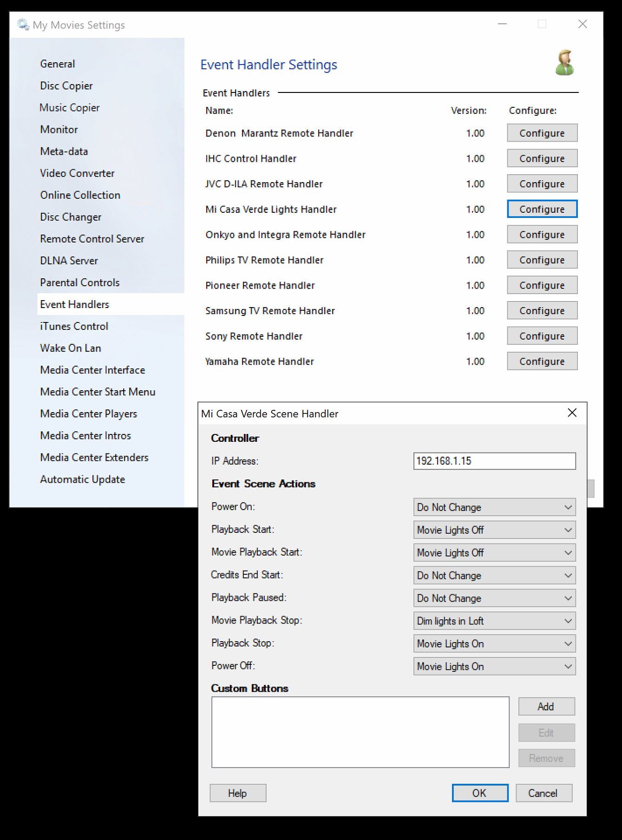The image size is (622, 840).
Task: Click the IHC Control Handler name
Action: 251,158
